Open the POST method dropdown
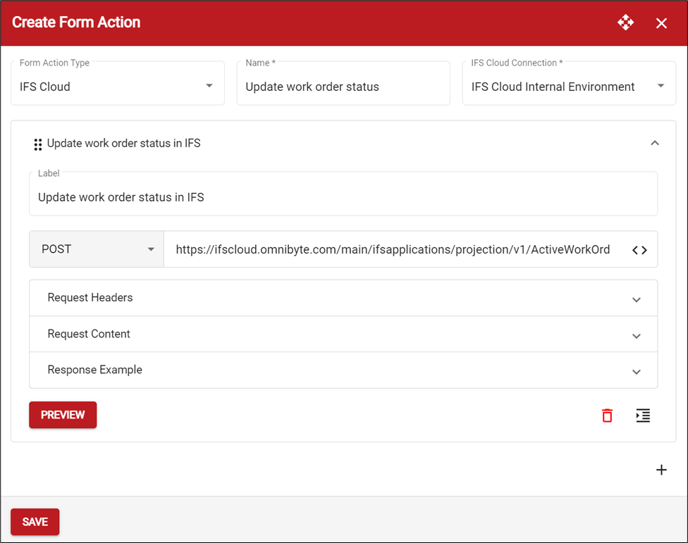 coord(97,249)
